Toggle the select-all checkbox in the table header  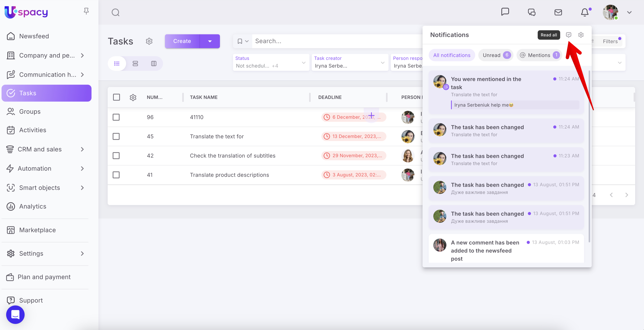point(116,97)
